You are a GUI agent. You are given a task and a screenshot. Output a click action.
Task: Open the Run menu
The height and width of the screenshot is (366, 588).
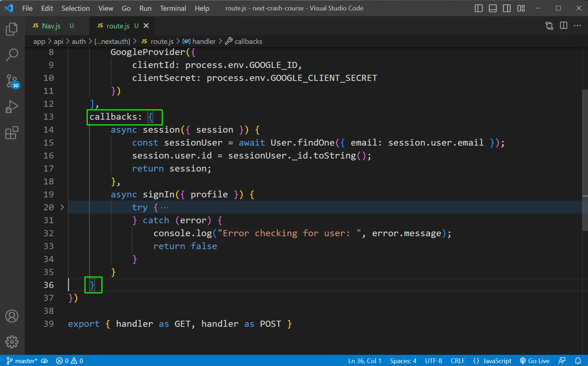coord(145,8)
